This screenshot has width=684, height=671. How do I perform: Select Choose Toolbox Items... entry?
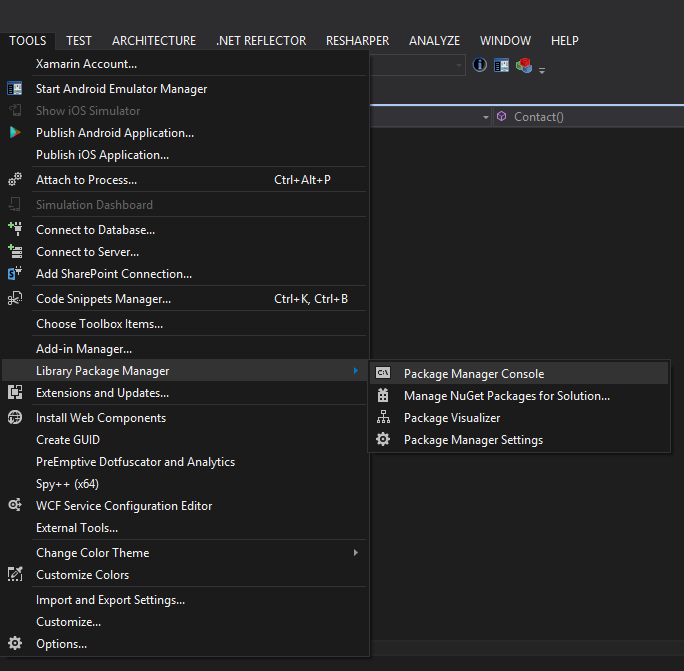[185, 323]
